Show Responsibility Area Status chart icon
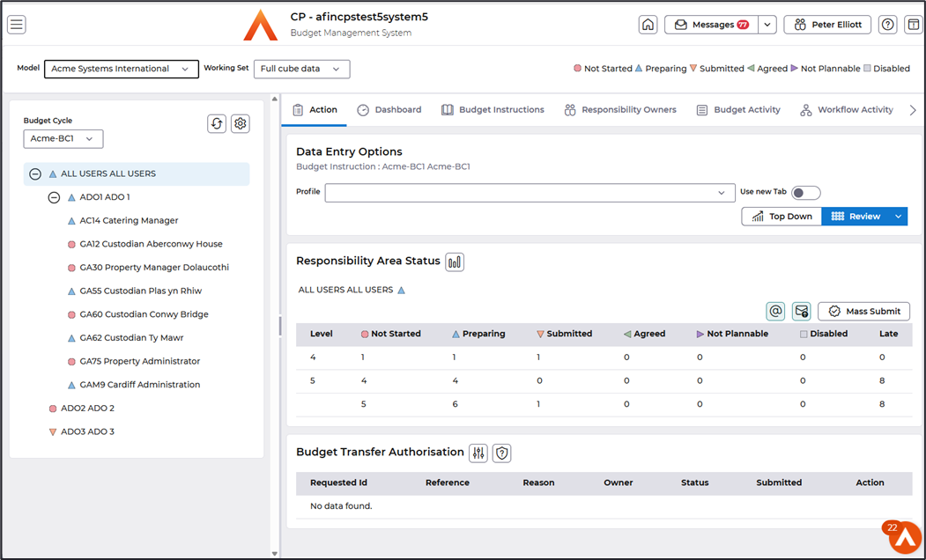 point(455,262)
